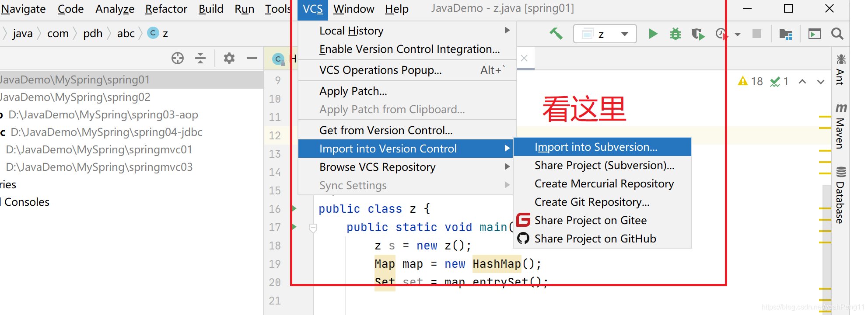Image resolution: width=868 pixels, height=315 pixels.
Task: Close the editor tab with X
Action: pos(524,58)
